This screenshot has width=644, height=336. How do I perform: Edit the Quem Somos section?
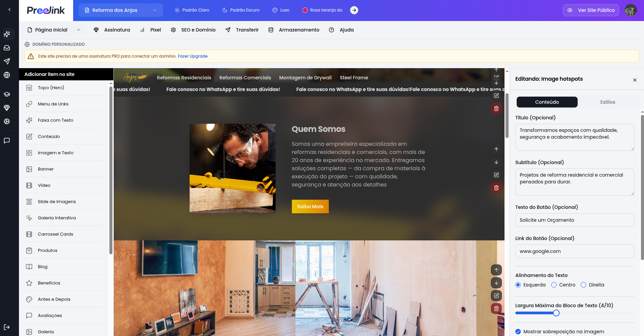(496, 175)
